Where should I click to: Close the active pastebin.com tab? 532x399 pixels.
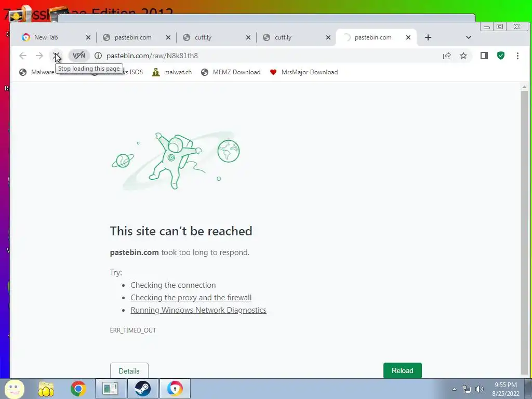408,37
